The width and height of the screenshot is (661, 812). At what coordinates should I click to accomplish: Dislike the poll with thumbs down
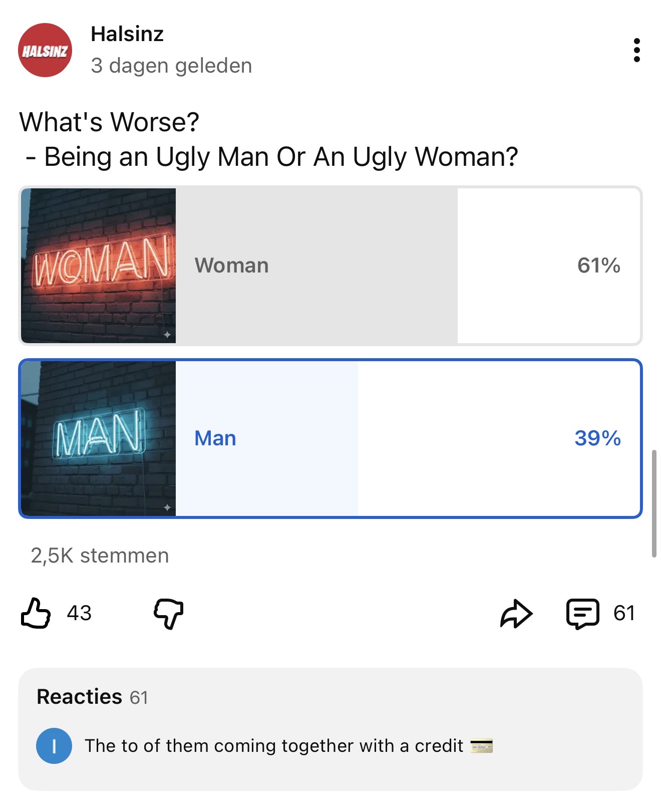(168, 613)
